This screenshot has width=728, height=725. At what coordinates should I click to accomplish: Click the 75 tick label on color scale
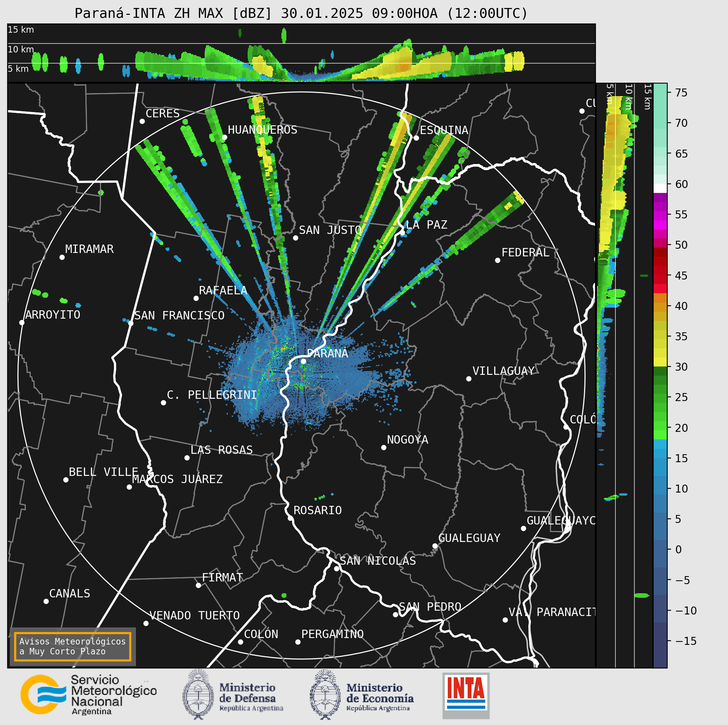(681, 93)
